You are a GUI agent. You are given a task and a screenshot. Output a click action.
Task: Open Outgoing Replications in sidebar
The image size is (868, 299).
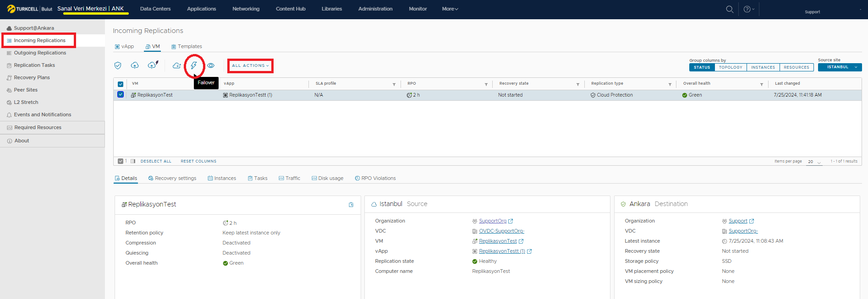pyautogui.click(x=40, y=53)
